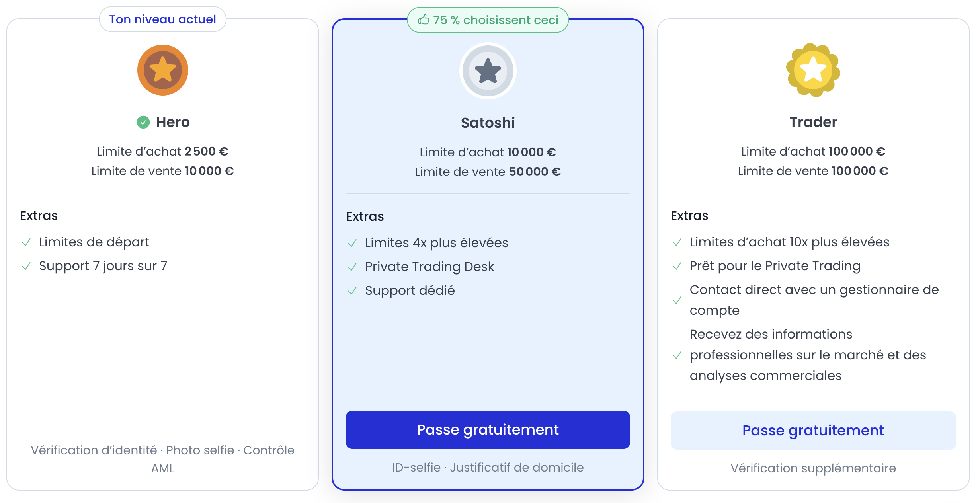Click the checkmark beside Private Trading Desk
Screen dimensions: 980x503
click(352, 267)
